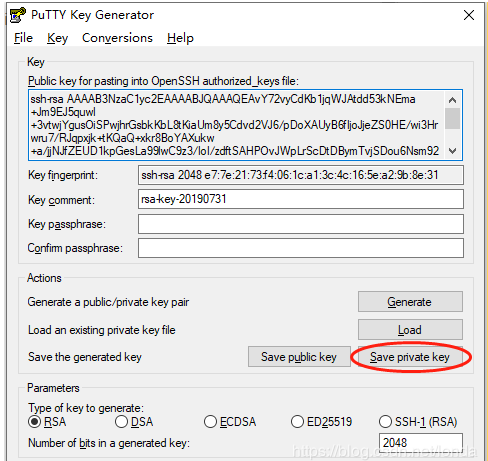Open the Key menu
This screenshot has width=488, height=461.
tap(57, 38)
